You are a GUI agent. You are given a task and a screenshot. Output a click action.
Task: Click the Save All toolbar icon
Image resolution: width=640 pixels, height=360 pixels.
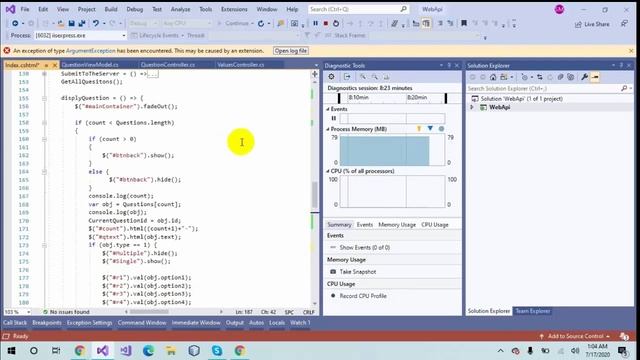click(x=82, y=24)
